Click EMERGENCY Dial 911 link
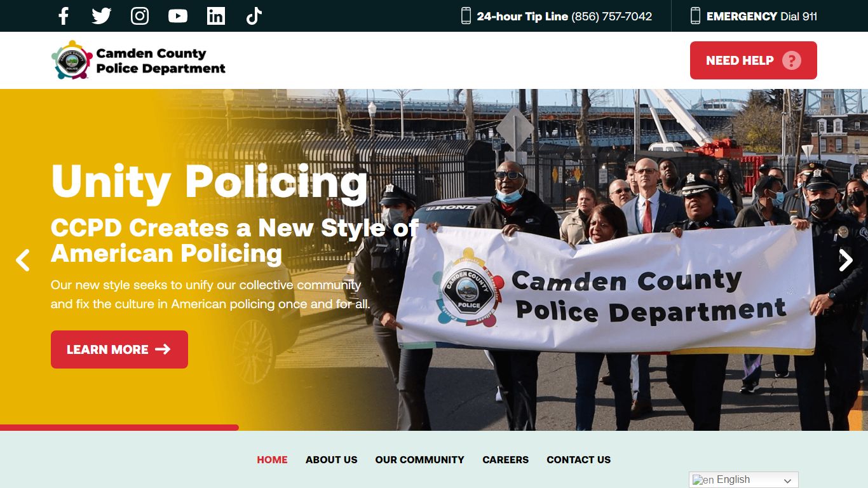Viewport: 868px width, 488px height. (x=762, y=17)
